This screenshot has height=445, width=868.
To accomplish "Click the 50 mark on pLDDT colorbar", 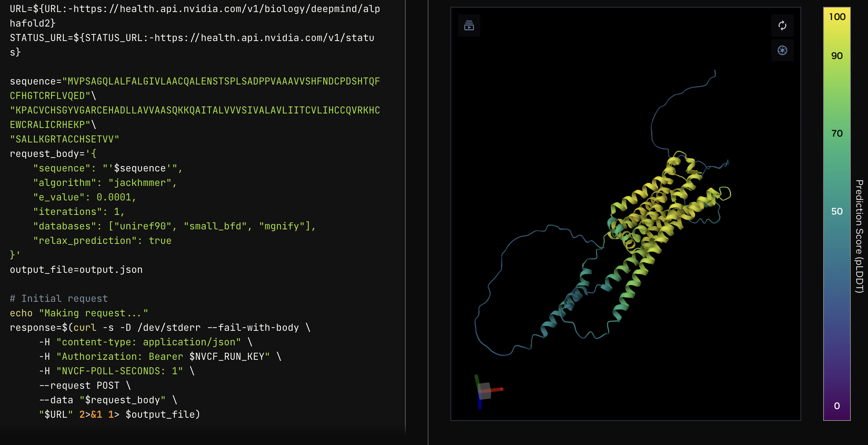I will click(837, 211).
